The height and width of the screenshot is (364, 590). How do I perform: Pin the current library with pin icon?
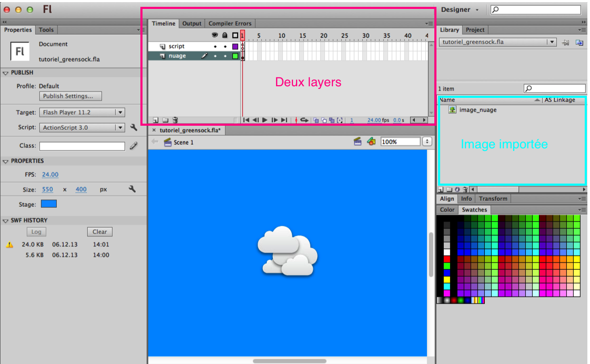click(x=565, y=43)
